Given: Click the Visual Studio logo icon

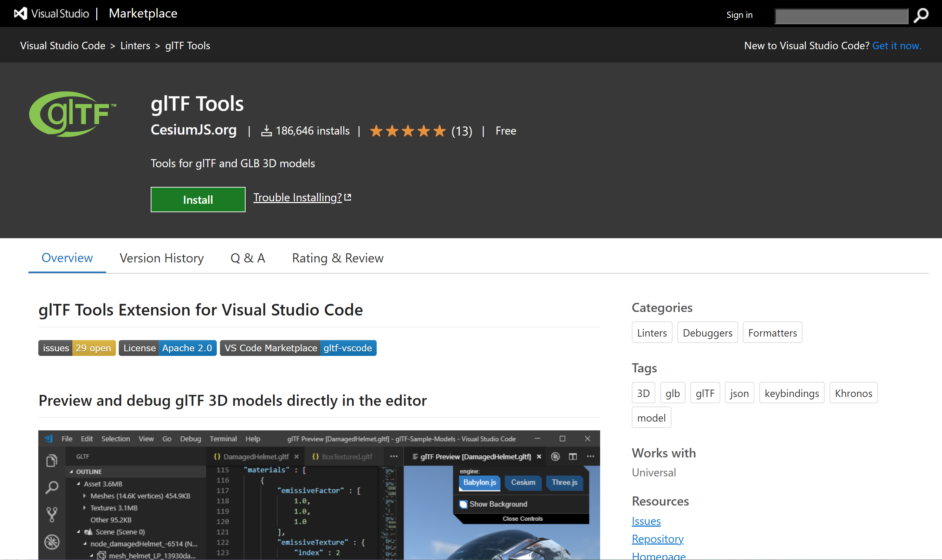Looking at the screenshot, I should tap(20, 14).
